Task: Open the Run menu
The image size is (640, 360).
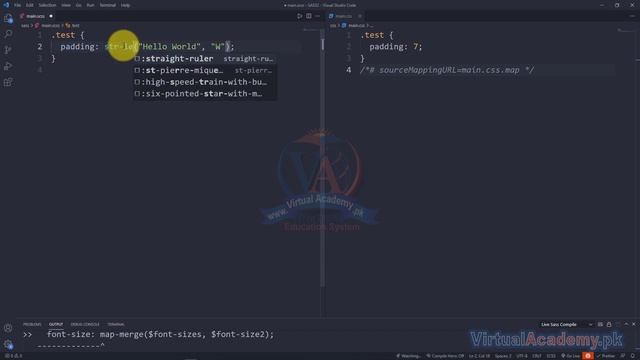Action: click(x=90, y=5)
